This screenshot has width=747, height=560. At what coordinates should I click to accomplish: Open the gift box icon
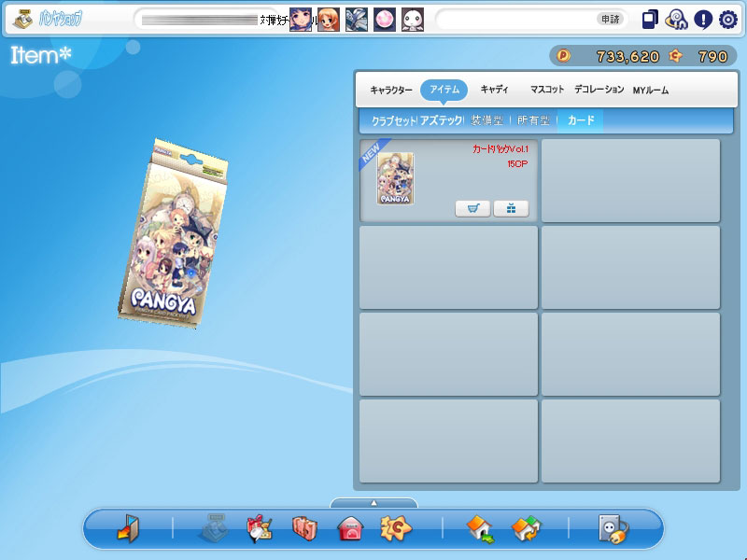pyautogui.click(x=260, y=528)
